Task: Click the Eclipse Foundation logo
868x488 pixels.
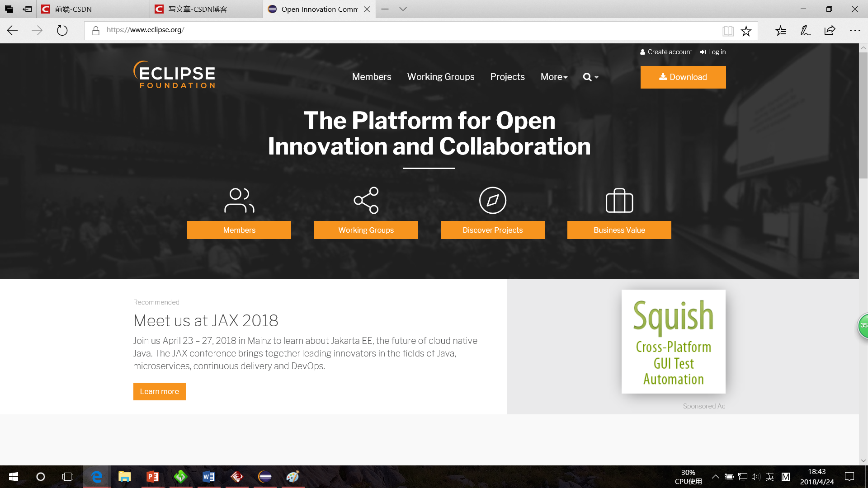Action: pyautogui.click(x=174, y=75)
